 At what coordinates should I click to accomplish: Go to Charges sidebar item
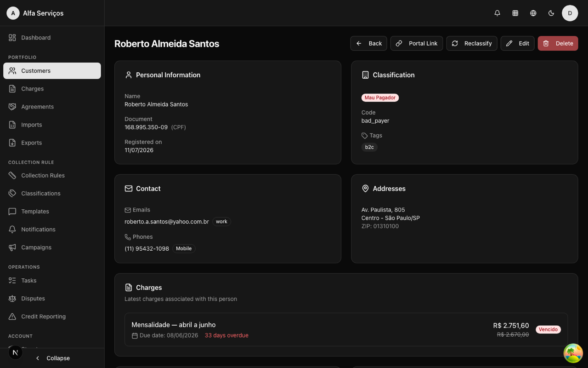tap(52, 89)
